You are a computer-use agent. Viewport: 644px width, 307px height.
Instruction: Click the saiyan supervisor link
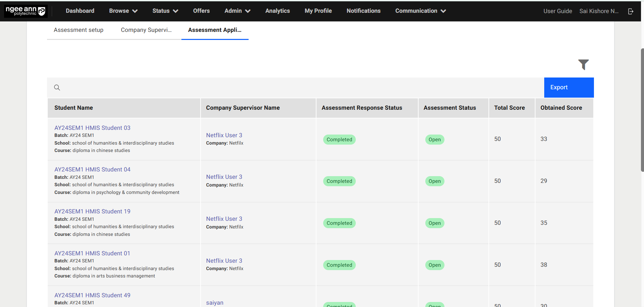(215, 303)
